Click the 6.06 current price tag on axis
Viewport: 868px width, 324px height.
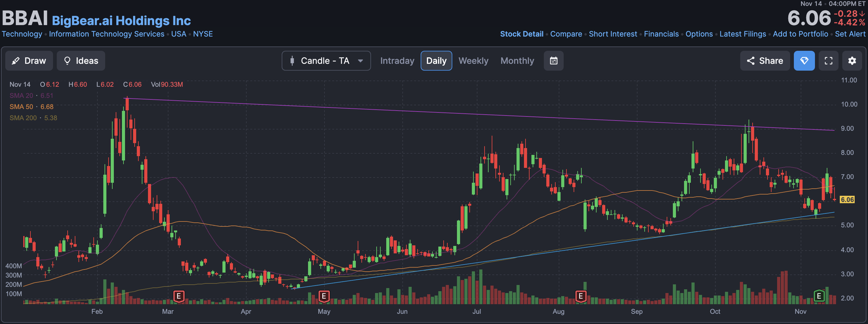[x=847, y=199]
